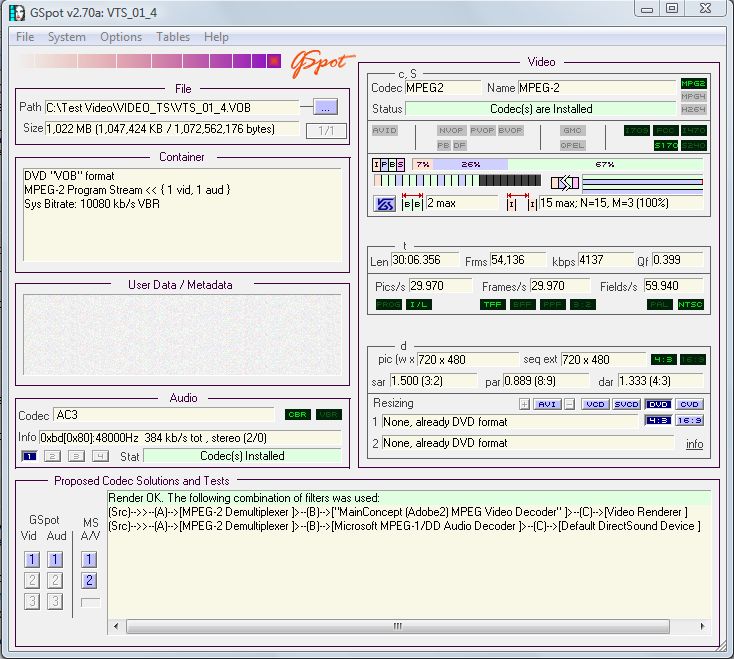Select audio stream 1 button
This screenshot has height=659, width=734.
29,456
